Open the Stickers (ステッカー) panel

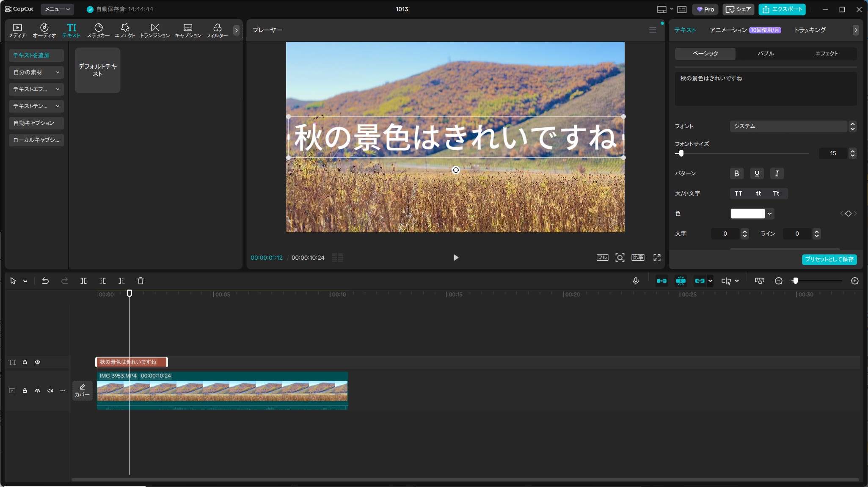98,30
